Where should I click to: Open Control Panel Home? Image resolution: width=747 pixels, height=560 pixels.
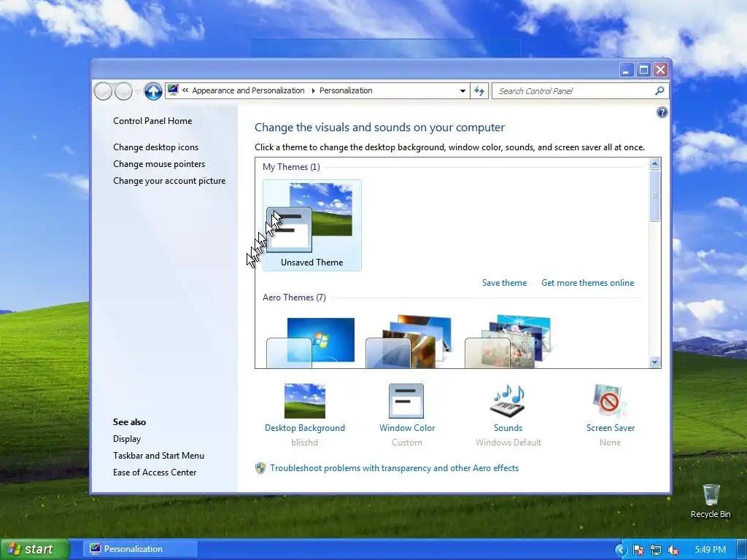click(152, 121)
